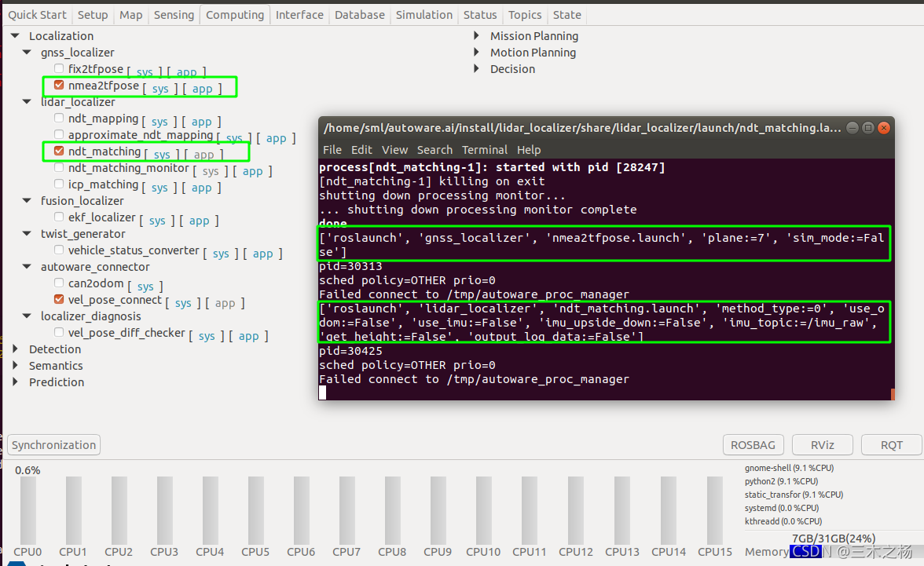Collapse the fusion_localizer group
Screen dimensions: 924x566
(x=27, y=201)
